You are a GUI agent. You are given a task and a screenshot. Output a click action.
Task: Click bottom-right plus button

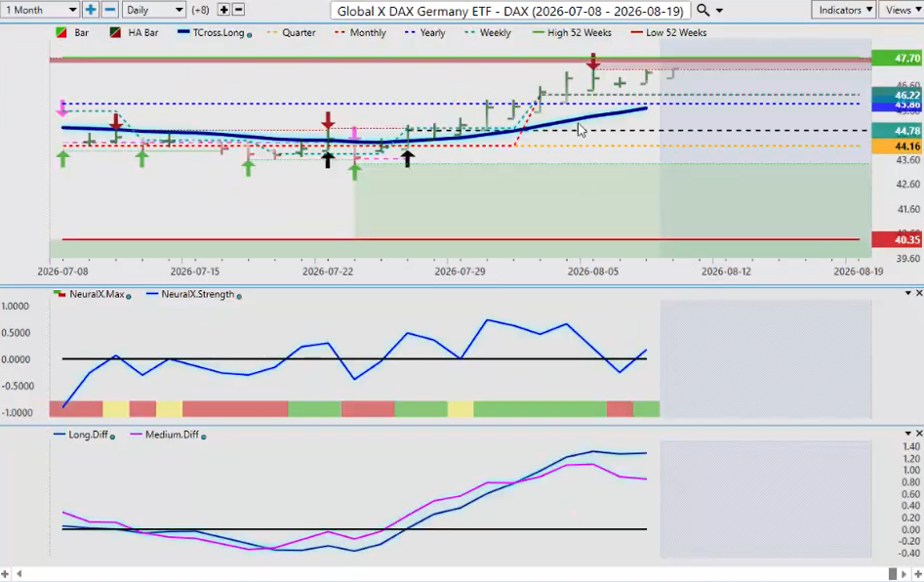point(917,574)
